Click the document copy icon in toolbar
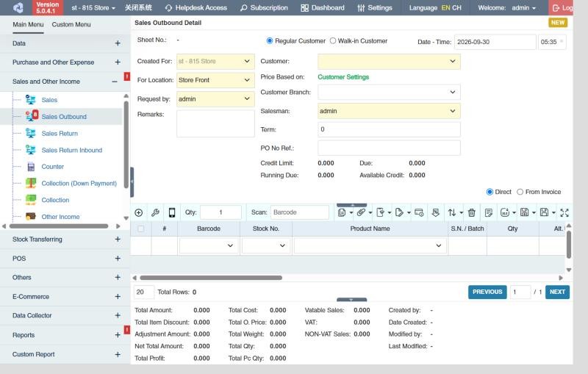 click(342, 212)
